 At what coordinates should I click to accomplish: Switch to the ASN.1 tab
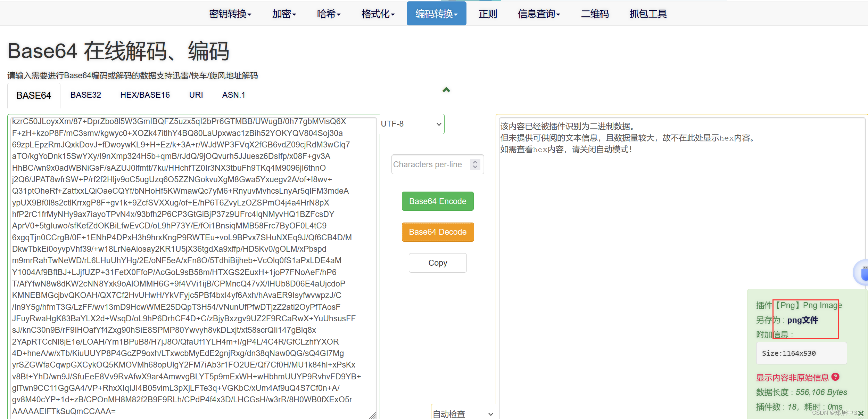pyautogui.click(x=233, y=95)
